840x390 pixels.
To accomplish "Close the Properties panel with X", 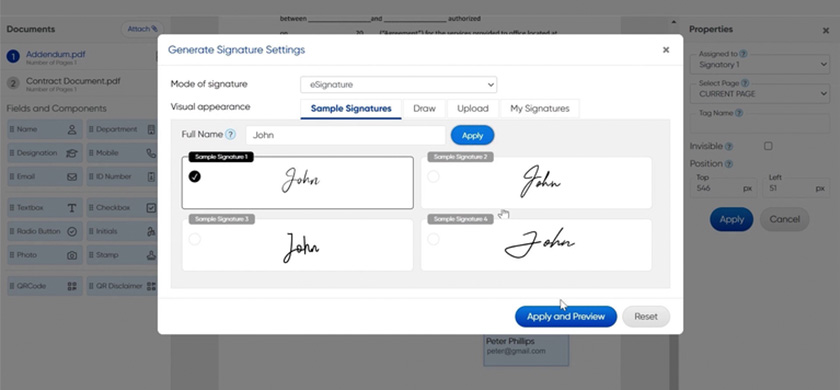I will pyautogui.click(x=826, y=31).
